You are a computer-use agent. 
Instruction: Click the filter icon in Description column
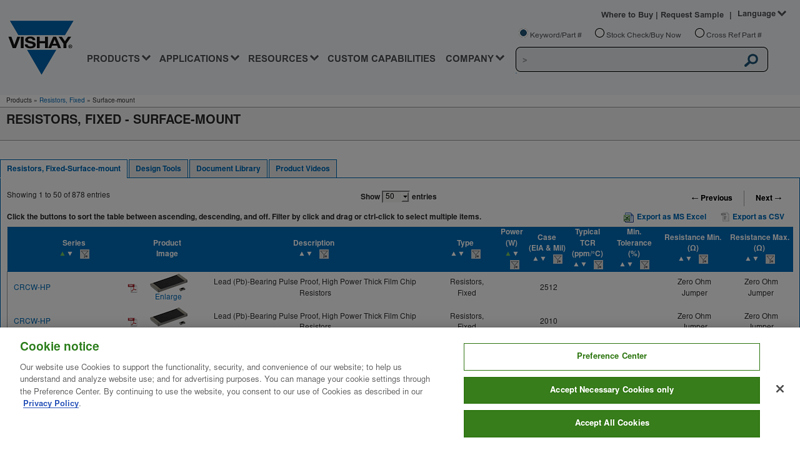(324, 254)
